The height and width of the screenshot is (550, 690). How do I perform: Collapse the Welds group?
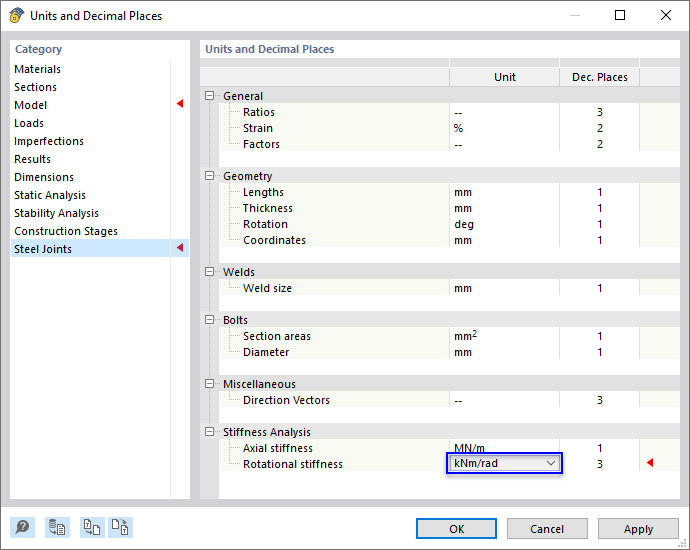point(209,272)
